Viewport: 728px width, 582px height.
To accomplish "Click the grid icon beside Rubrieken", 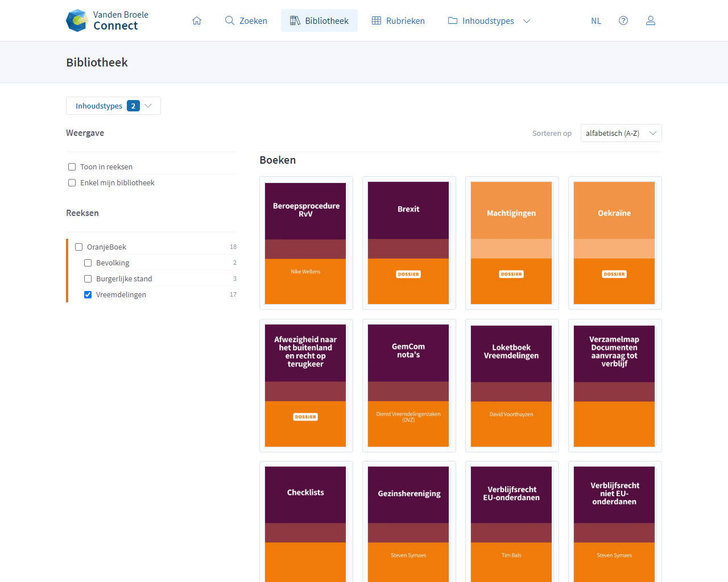I will coord(377,20).
